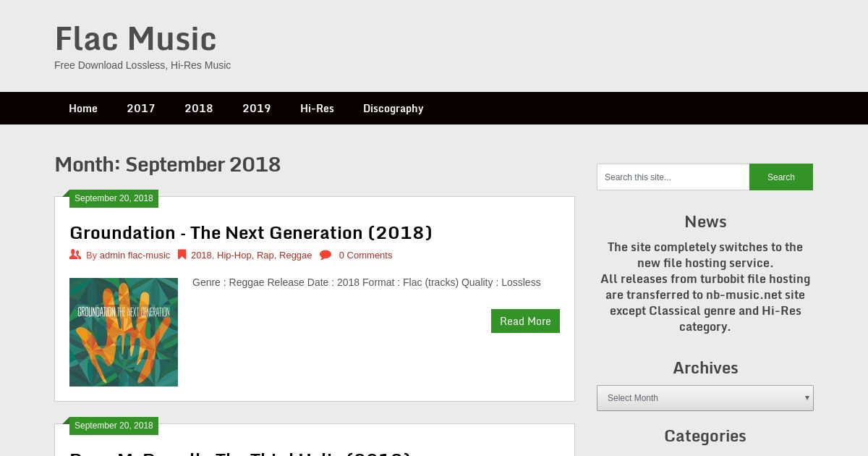Viewport: 868px width, 456px height.
Task: Open the Flac Music site title
Action: click(x=135, y=38)
